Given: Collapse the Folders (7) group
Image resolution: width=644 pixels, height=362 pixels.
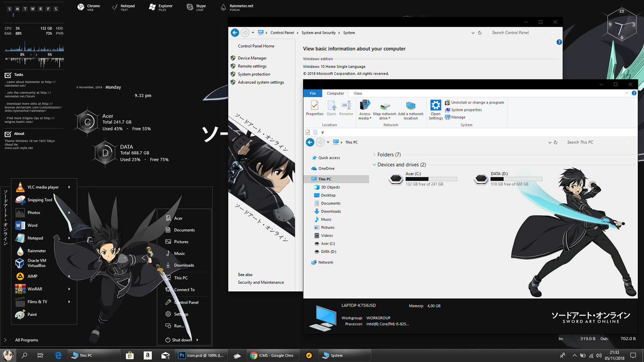Looking at the screenshot, I should point(374,155).
